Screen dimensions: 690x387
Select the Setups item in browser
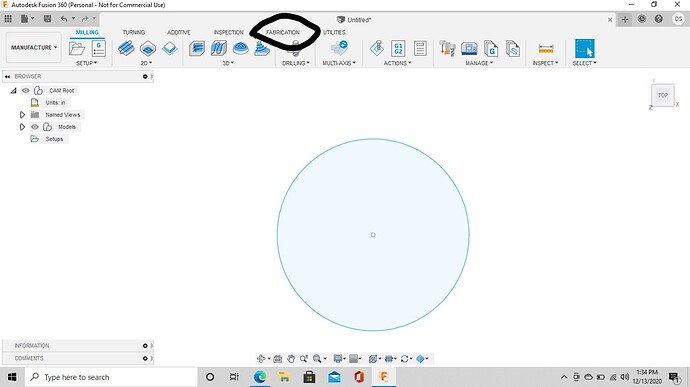tap(54, 139)
